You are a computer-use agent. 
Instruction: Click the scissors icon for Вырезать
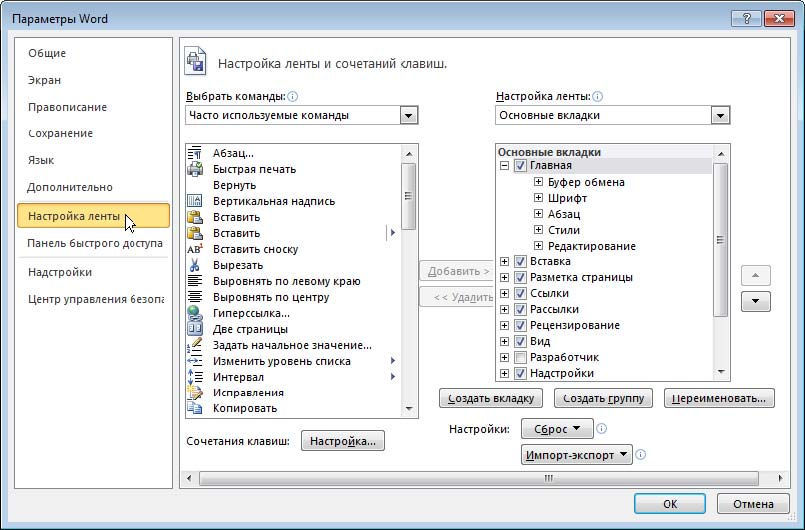point(195,265)
